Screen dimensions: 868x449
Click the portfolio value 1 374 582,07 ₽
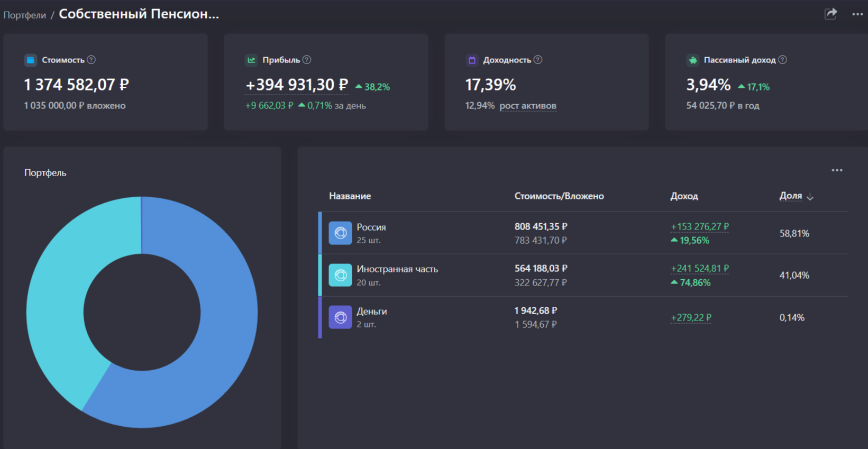point(77,85)
